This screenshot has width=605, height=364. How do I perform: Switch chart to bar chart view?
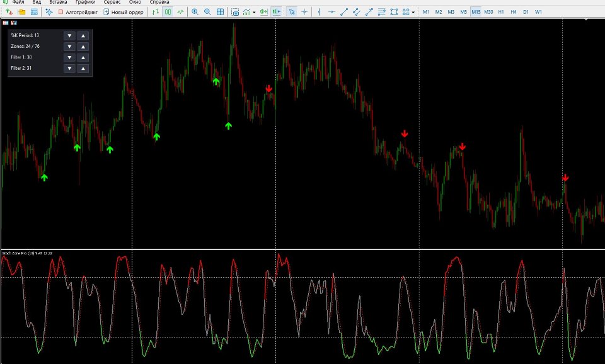[x=156, y=12]
